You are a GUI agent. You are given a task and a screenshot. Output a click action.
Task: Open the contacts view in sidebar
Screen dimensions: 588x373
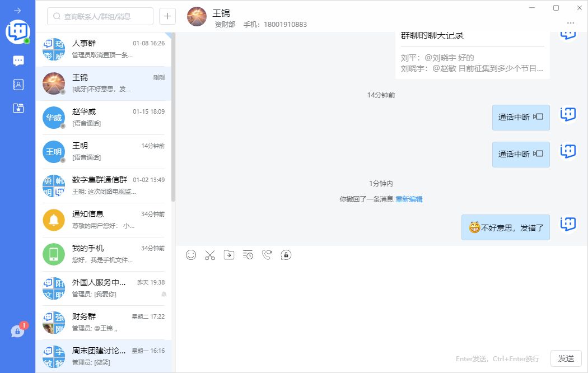tap(18, 85)
